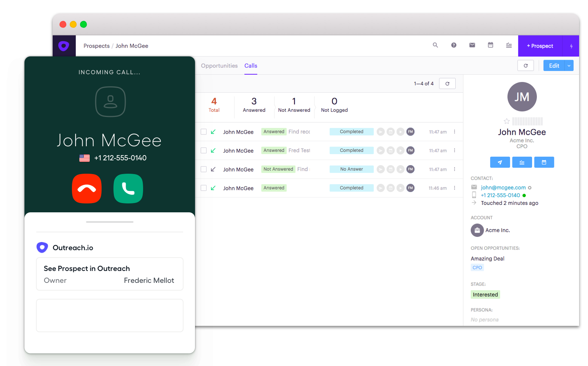Screen dimensions: 588x366
Task: Select checkbox for Find reco call row
Action: coord(204,132)
